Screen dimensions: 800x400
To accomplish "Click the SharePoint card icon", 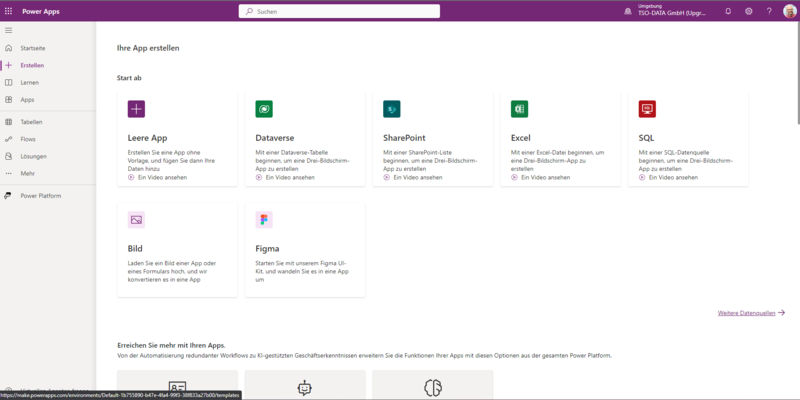I will point(391,109).
